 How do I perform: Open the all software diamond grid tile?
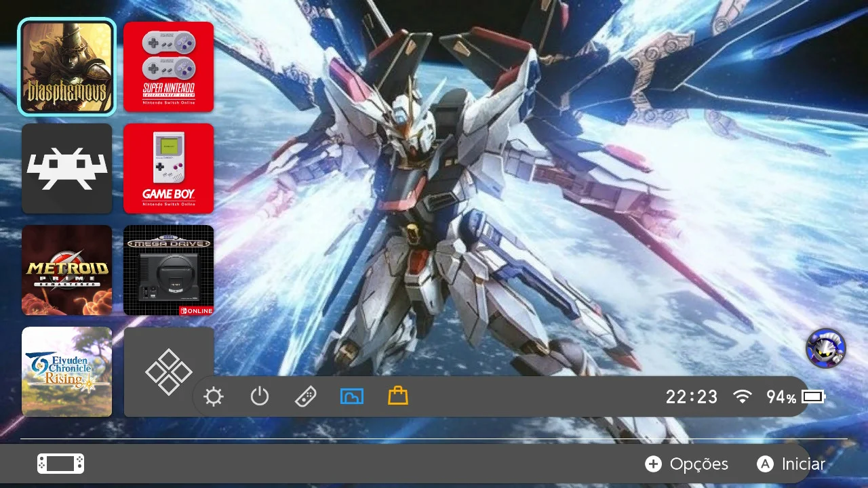point(169,372)
